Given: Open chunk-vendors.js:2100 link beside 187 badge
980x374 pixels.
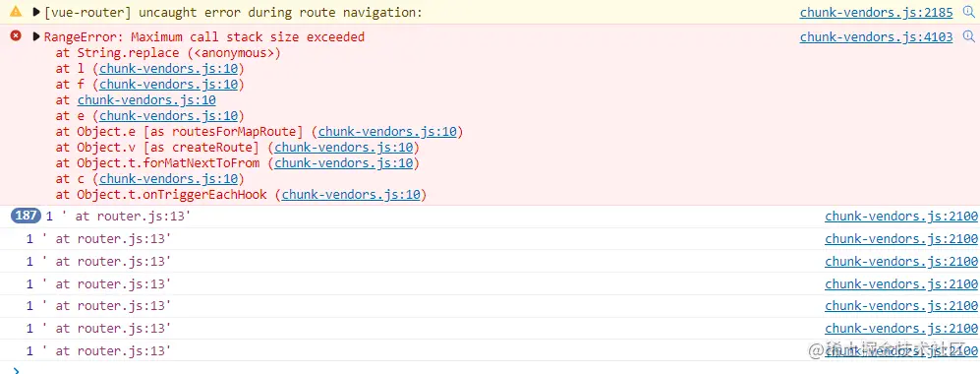Looking at the screenshot, I should (x=901, y=217).
